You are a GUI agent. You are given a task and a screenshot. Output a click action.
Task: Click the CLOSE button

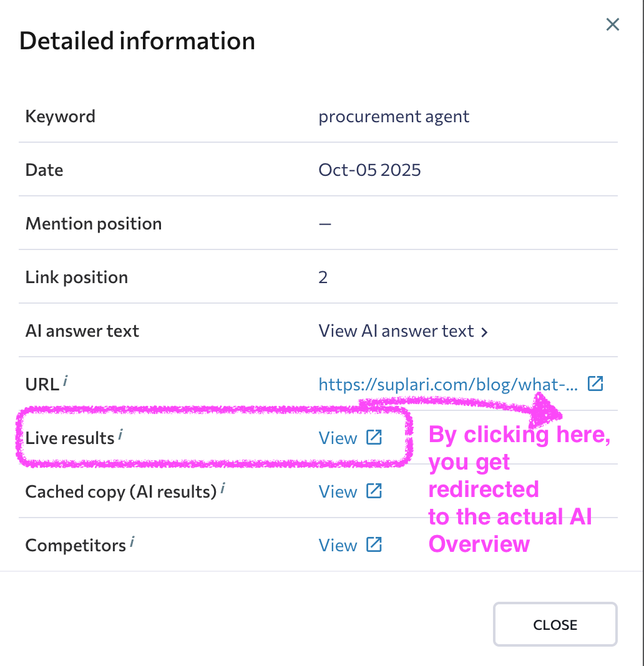(x=555, y=624)
